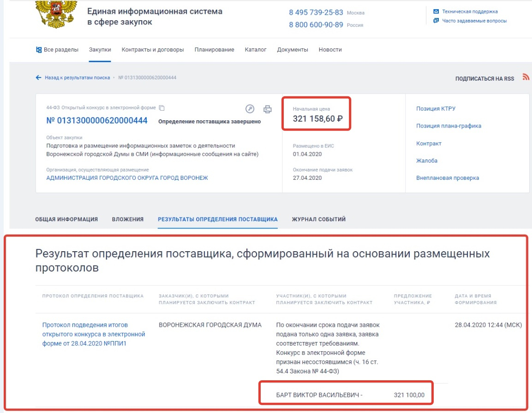Click status text Определение поставщика завершено
532x413 pixels.
(x=209, y=121)
